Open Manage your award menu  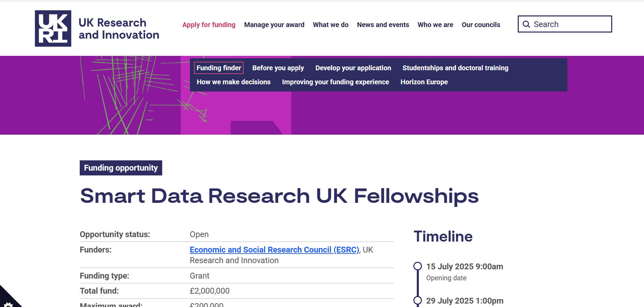274,25
